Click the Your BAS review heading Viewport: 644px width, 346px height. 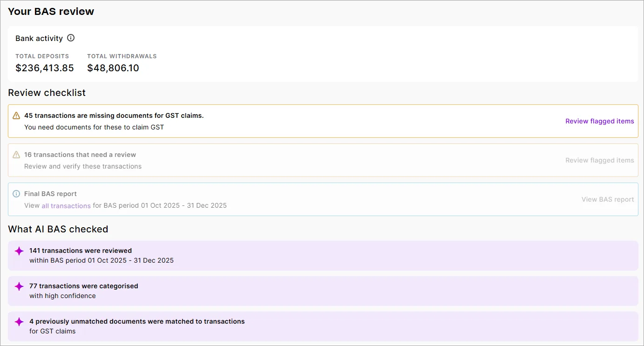(x=51, y=11)
